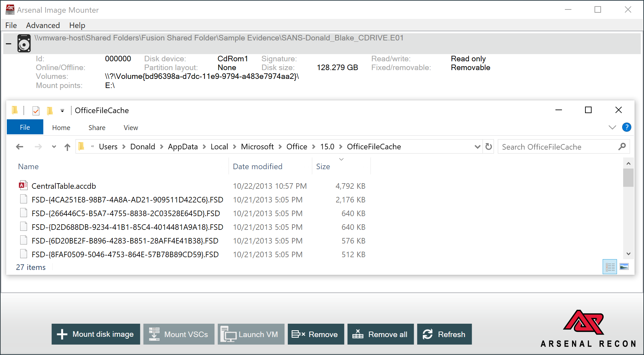Open the View ribbon tab
Screen dimensions: 644x355
tap(131, 127)
